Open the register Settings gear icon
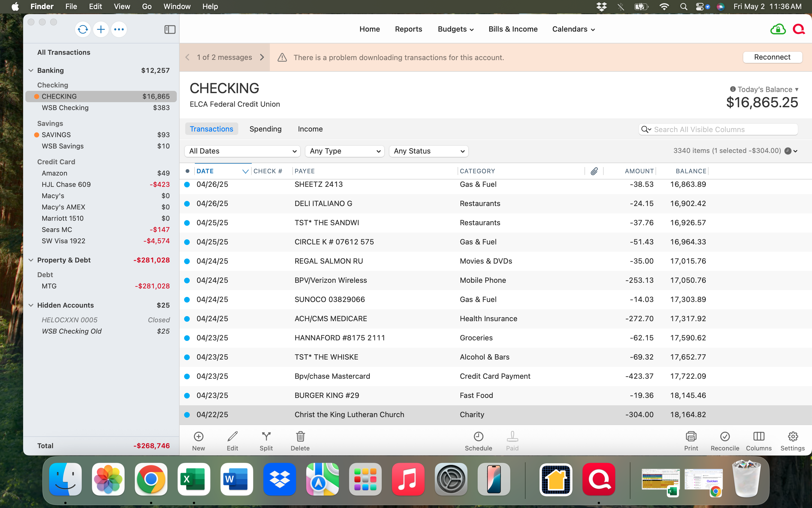Viewport: 812px width, 508px height. pyautogui.click(x=793, y=436)
